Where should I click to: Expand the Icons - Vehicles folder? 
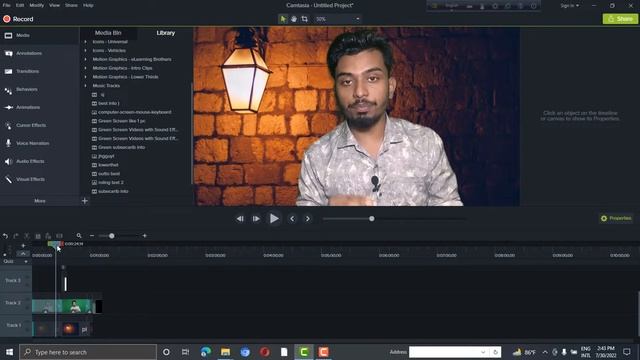pos(85,51)
